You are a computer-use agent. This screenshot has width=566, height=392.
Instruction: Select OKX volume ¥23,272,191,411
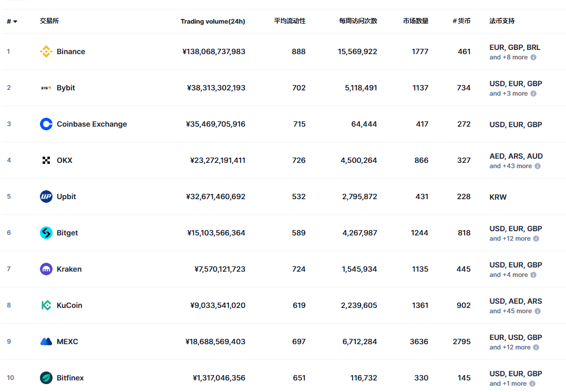pyautogui.click(x=218, y=160)
